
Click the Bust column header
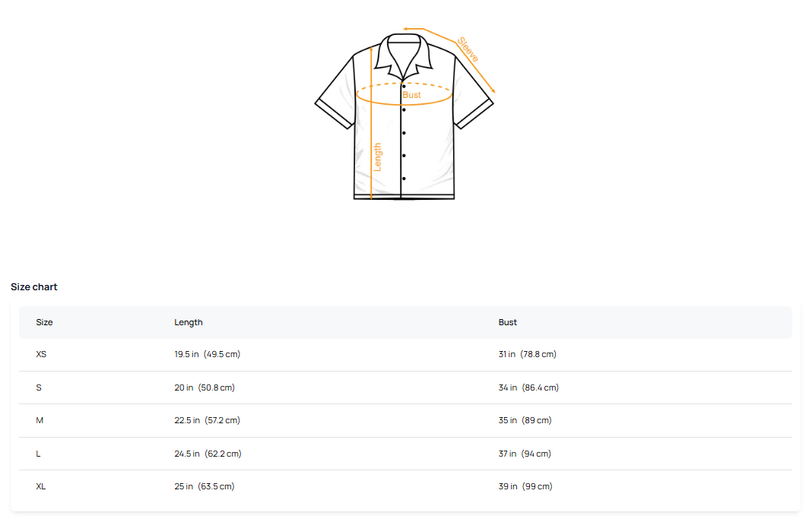pyautogui.click(x=507, y=322)
